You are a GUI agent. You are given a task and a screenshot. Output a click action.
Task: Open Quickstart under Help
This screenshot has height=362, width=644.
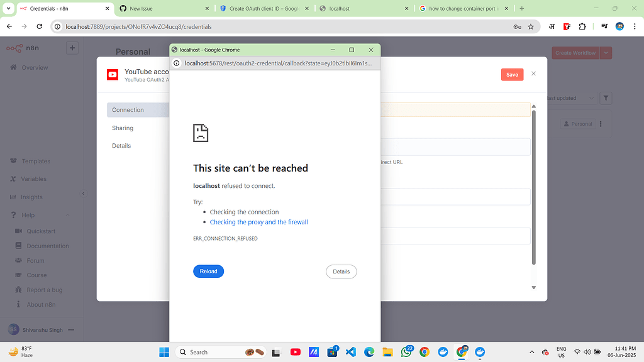point(42,231)
